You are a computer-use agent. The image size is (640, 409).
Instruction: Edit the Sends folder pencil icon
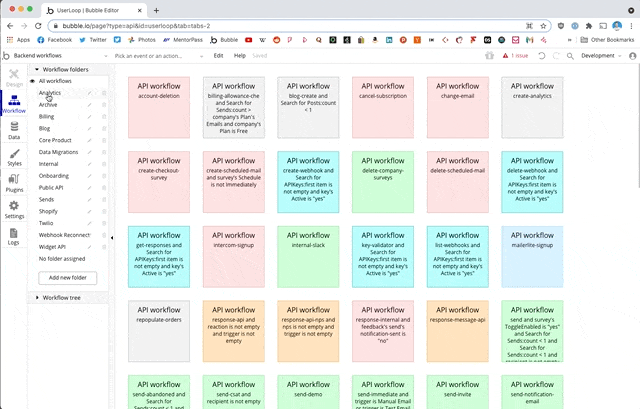pyautogui.click(x=89, y=200)
